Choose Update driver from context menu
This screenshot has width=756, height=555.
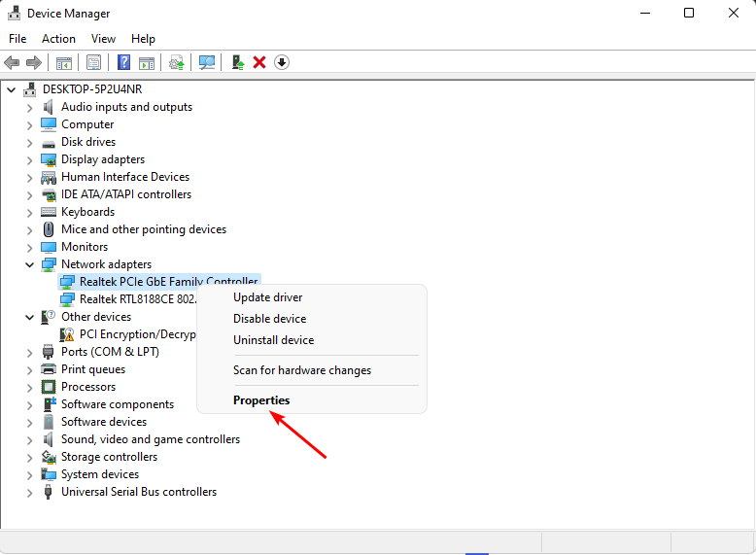[x=312, y=297]
